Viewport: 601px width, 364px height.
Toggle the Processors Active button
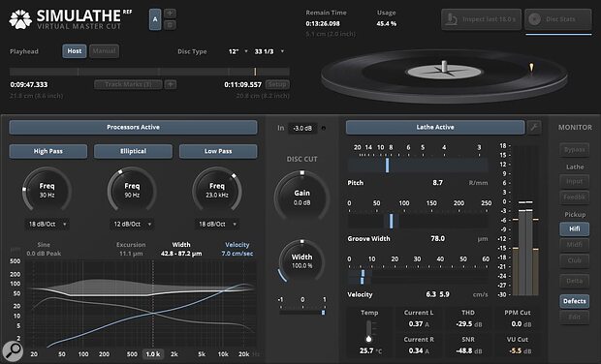(x=133, y=127)
